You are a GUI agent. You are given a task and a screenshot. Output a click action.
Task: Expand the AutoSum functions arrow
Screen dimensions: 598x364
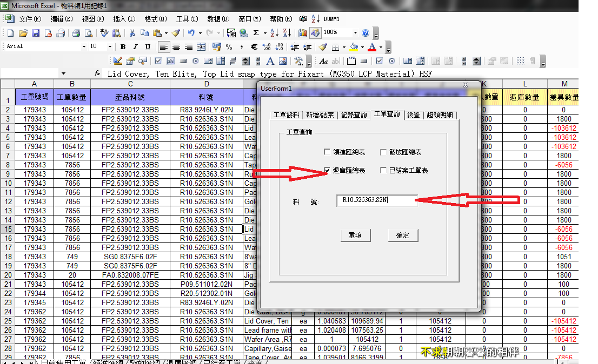[265, 33]
